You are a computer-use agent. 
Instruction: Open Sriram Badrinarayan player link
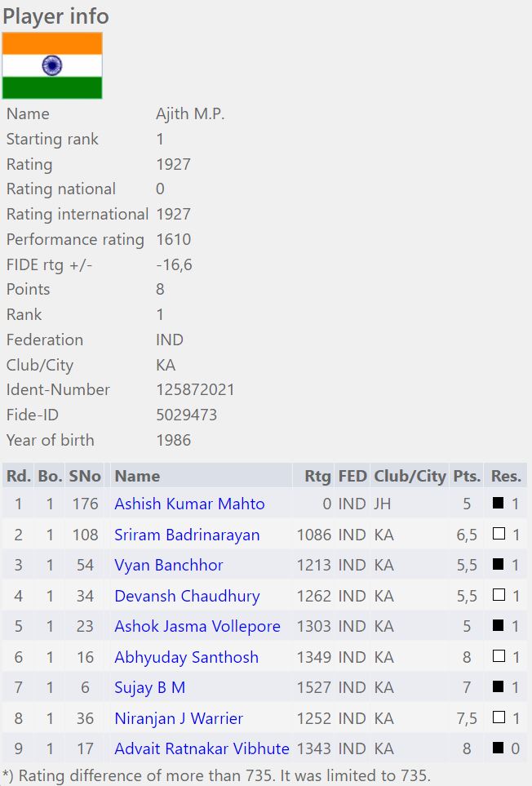[x=187, y=535]
